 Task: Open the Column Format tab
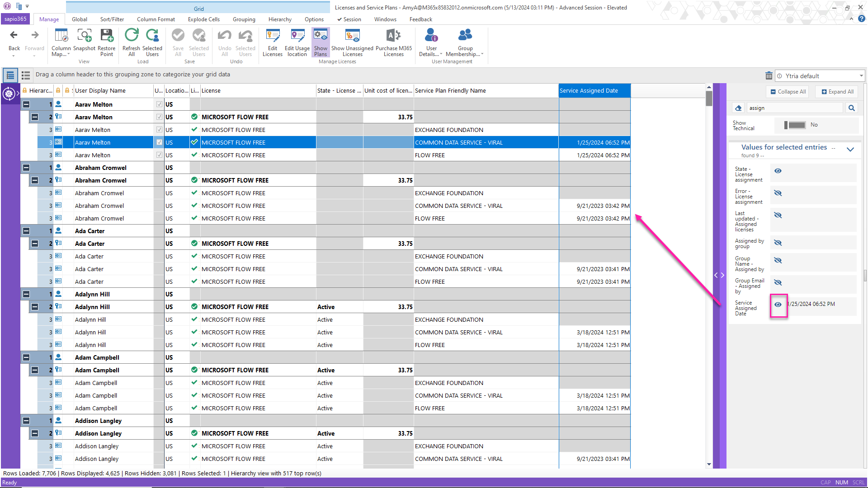pos(156,19)
